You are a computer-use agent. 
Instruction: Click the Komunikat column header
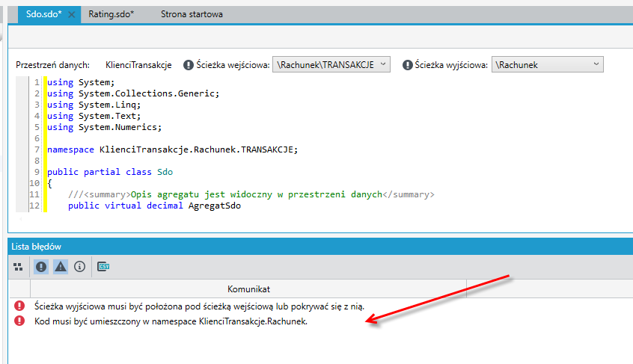click(x=248, y=289)
